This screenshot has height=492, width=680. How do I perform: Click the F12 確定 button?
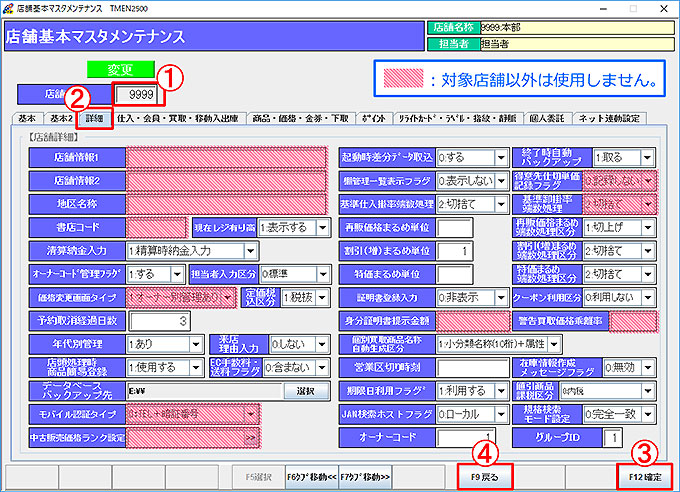coord(645,477)
